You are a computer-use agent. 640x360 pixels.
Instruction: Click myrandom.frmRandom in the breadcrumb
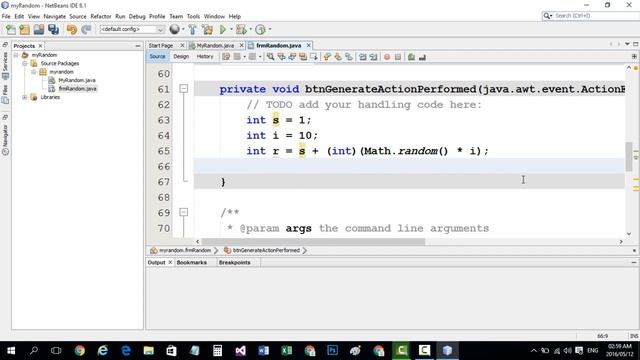(184, 250)
